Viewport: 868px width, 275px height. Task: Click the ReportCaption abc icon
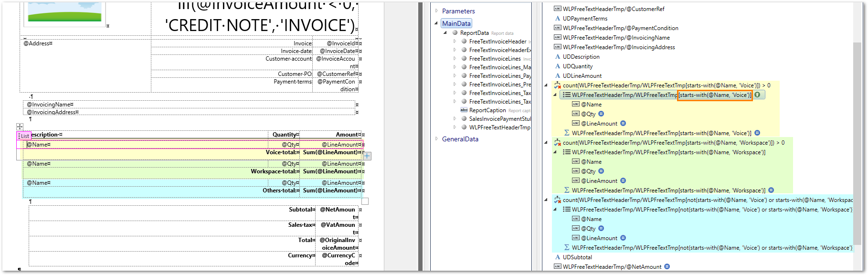pos(464,110)
